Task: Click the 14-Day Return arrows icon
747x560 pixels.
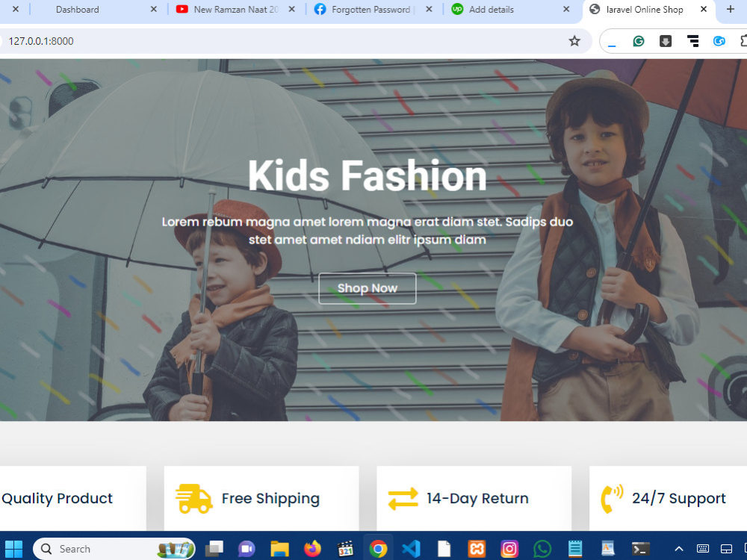Action: click(403, 499)
